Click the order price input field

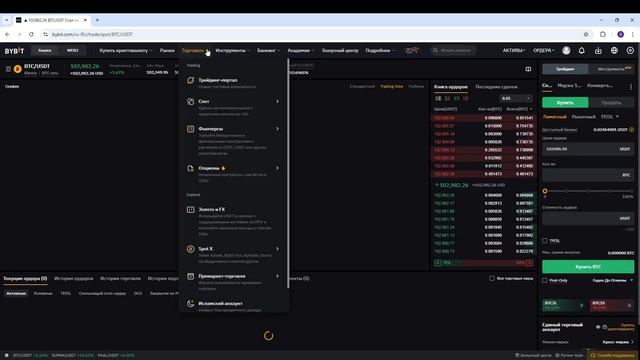point(588,149)
